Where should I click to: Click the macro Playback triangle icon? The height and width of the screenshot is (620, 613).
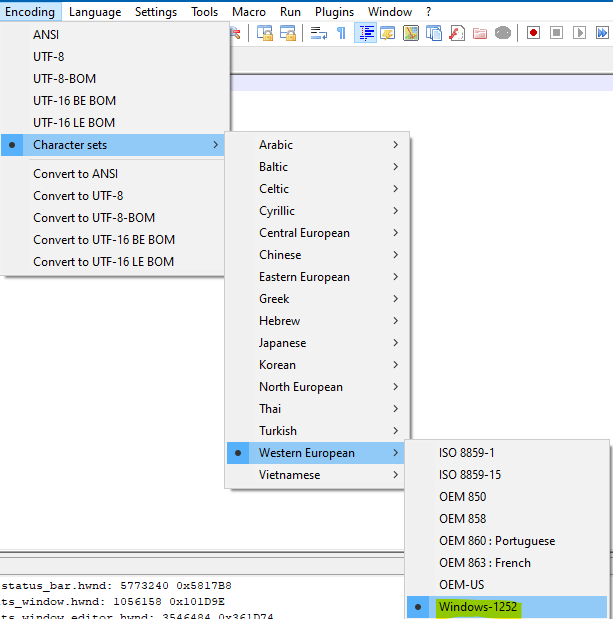(579, 33)
